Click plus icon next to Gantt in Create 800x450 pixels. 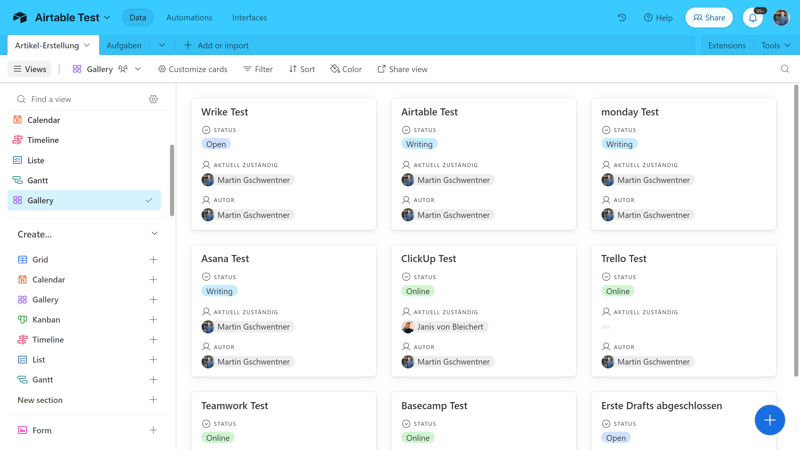tap(153, 380)
